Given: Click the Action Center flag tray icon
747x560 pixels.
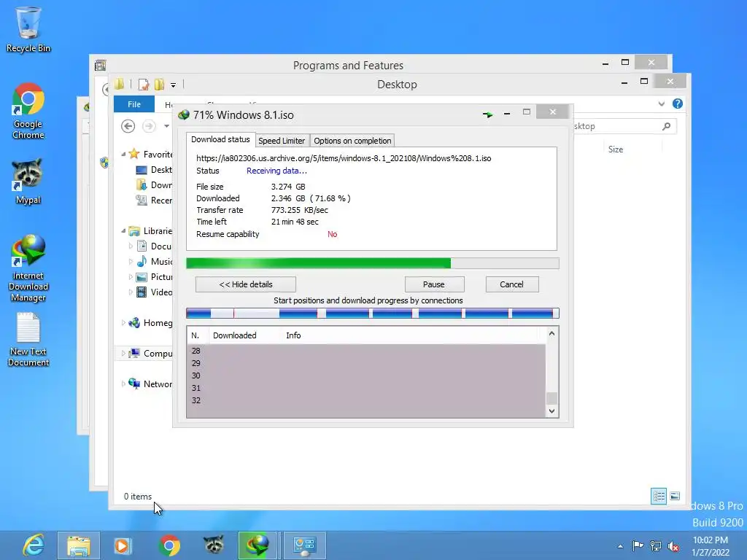Looking at the screenshot, I should (638, 545).
